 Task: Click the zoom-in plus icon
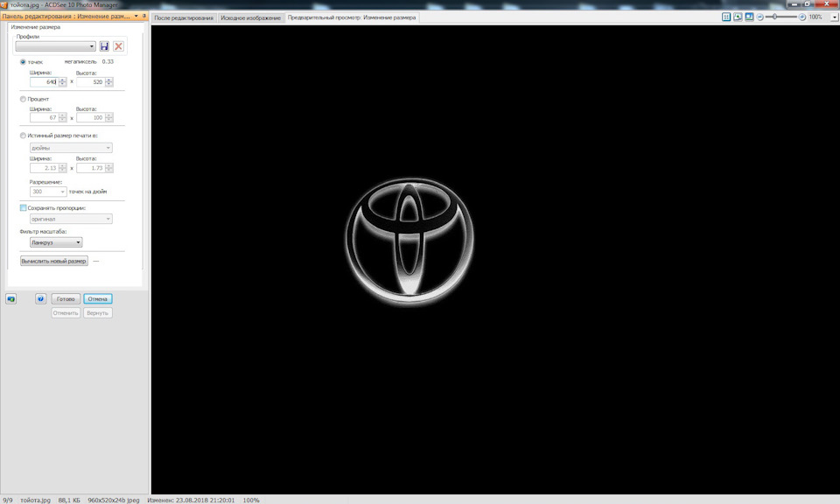click(802, 17)
